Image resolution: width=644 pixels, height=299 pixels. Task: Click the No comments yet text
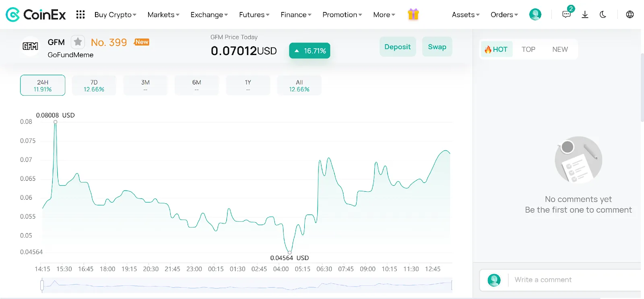click(578, 199)
